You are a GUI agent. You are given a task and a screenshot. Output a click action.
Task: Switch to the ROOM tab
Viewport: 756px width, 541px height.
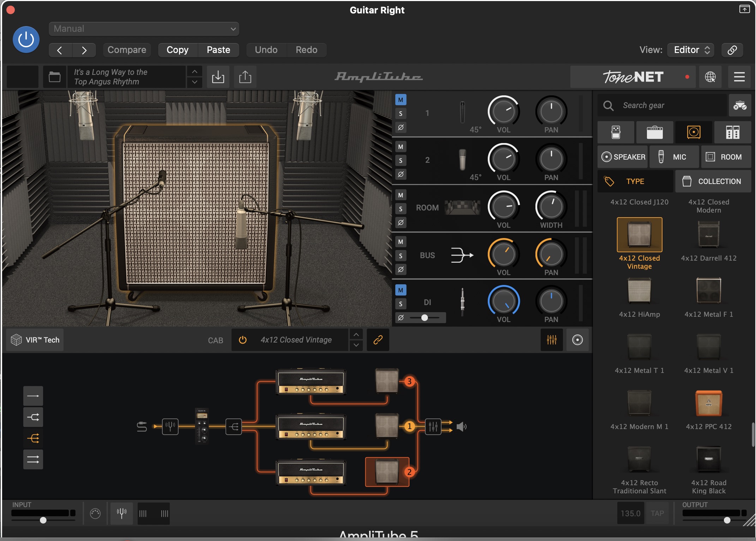coord(726,157)
